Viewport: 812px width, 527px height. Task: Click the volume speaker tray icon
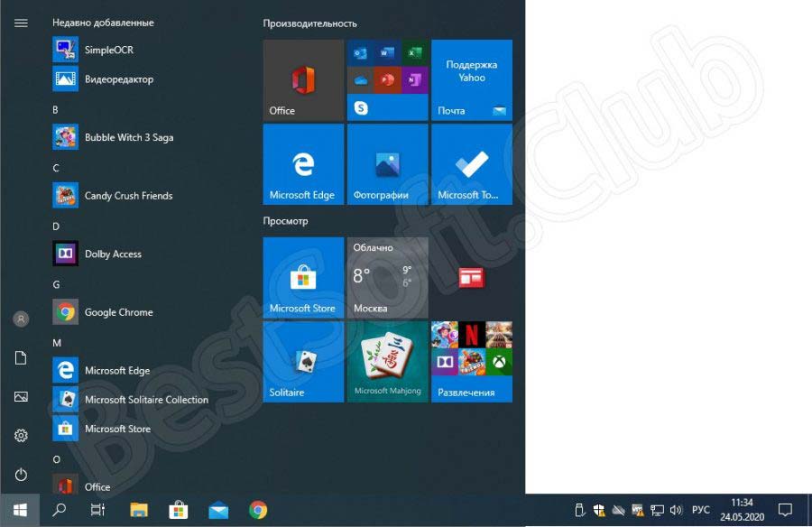click(x=676, y=511)
